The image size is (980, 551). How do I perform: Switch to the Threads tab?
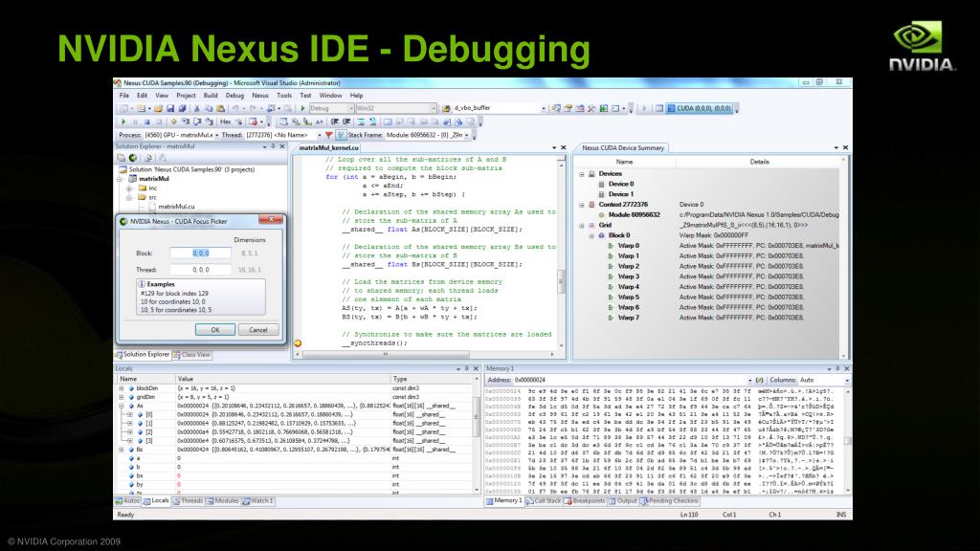pyautogui.click(x=189, y=501)
